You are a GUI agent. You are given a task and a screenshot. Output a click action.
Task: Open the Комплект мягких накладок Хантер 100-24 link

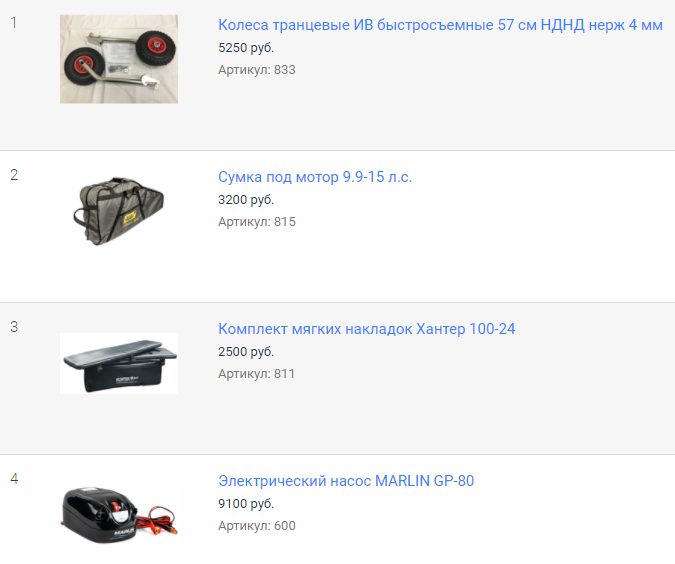point(367,329)
